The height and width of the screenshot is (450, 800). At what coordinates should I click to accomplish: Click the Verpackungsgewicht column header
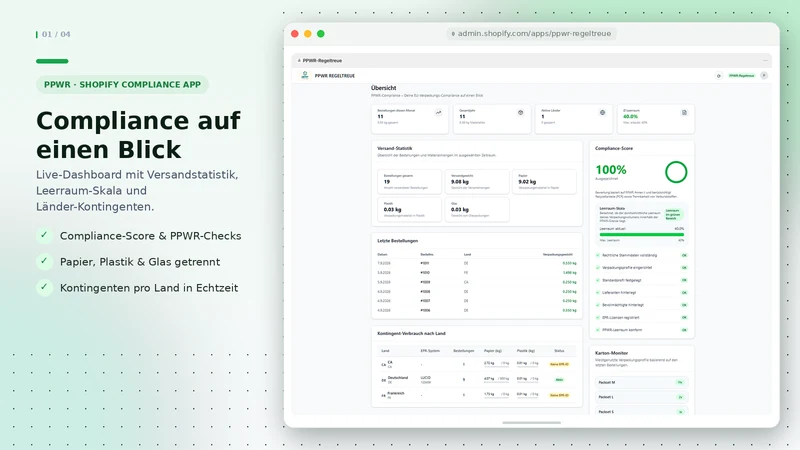(x=558, y=254)
